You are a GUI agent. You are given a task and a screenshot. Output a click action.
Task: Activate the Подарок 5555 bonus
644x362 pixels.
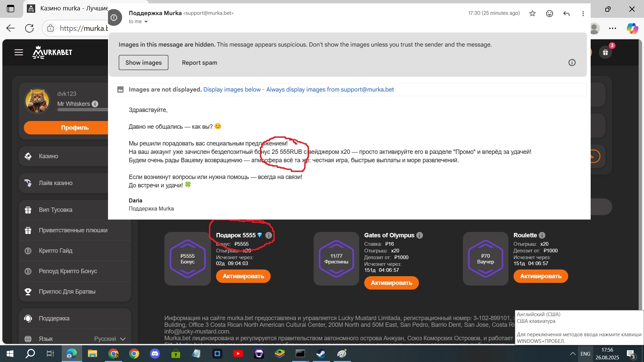click(x=243, y=276)
